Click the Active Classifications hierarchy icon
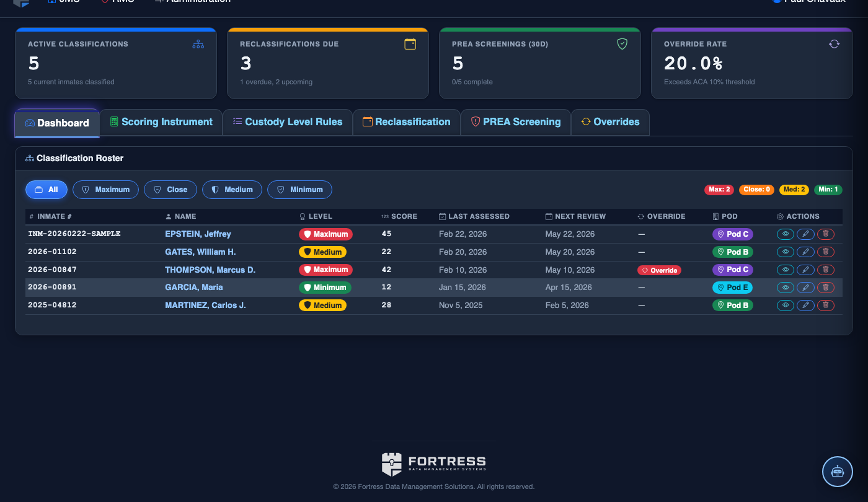The height and width of the screenshot is (502, 868). pyautogui.click(x=198, y=44)
